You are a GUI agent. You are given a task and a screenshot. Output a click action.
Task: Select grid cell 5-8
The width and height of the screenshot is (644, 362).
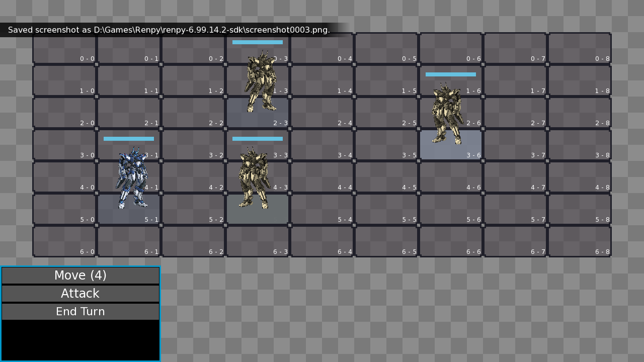click(580, 209)
